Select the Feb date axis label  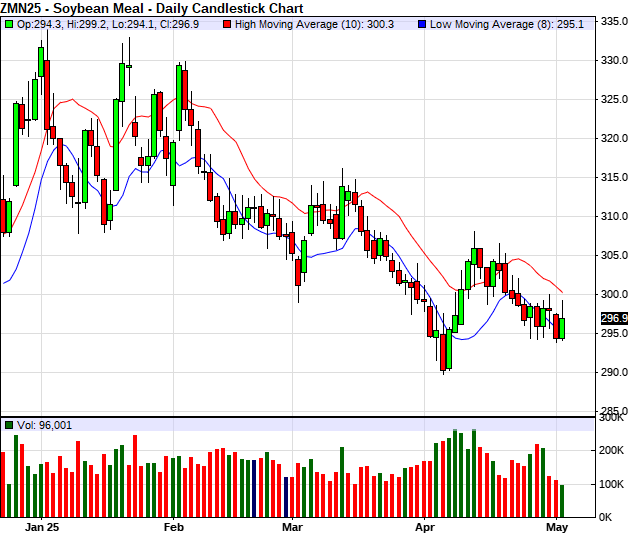coord(173,525)
